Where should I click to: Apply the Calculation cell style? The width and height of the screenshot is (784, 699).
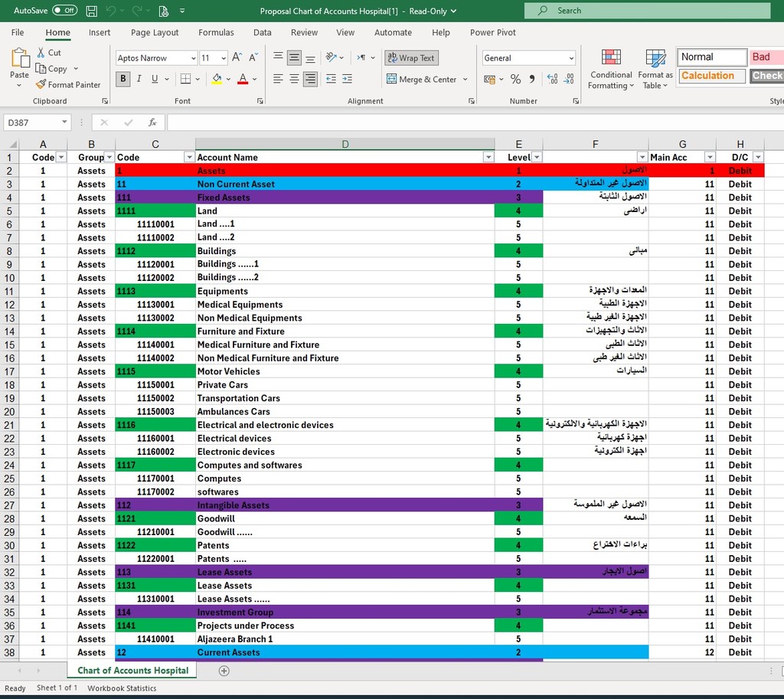[x=712, y=76]
